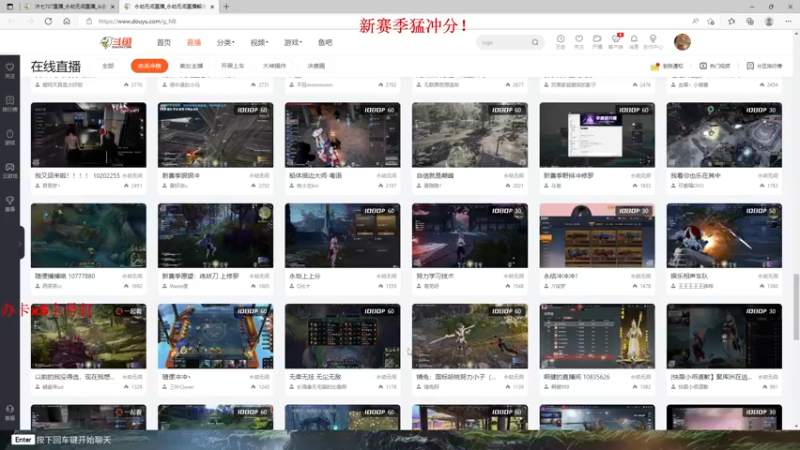Viewport: 800px width, 450px height.
Task: Open stream thumbnail titled 随便冲冲
Action: pyautogui.click(x=215, y=336)
